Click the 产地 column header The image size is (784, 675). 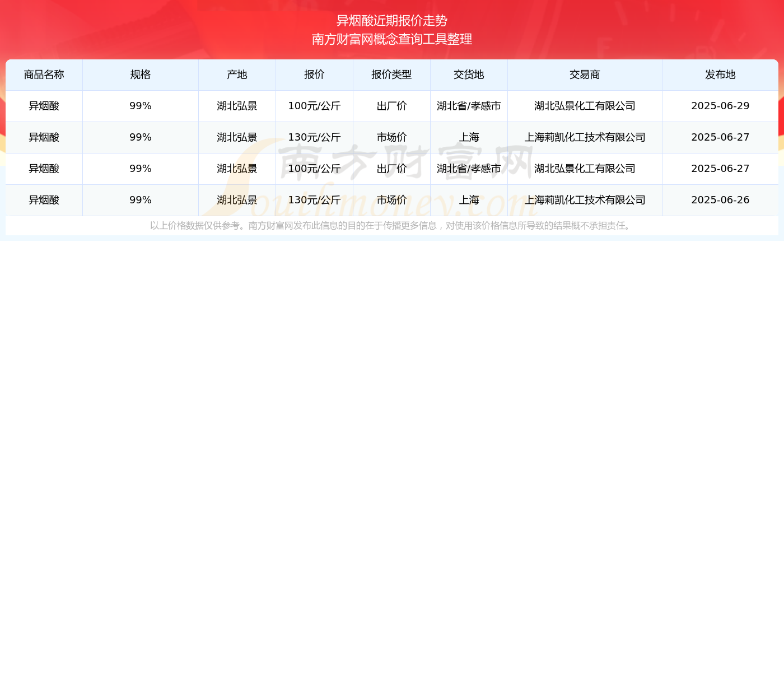coord(237,75)
